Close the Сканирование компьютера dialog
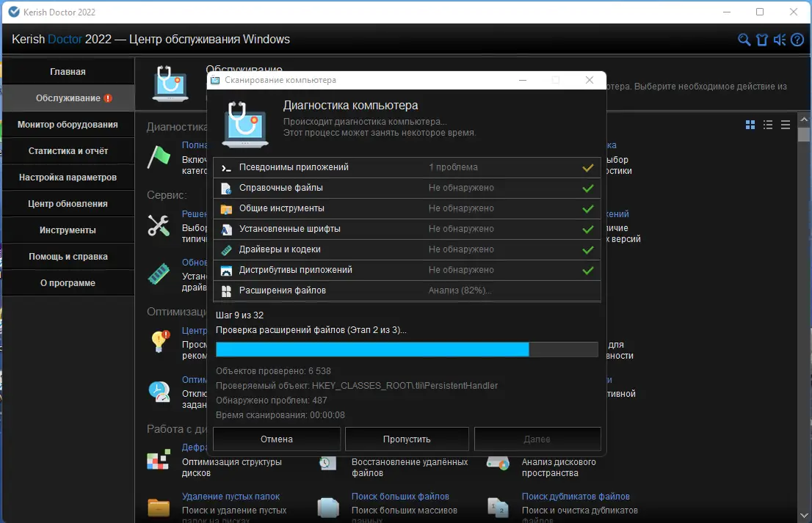Image resolution: width=812 pixels, height=523 pixels. 590,80
